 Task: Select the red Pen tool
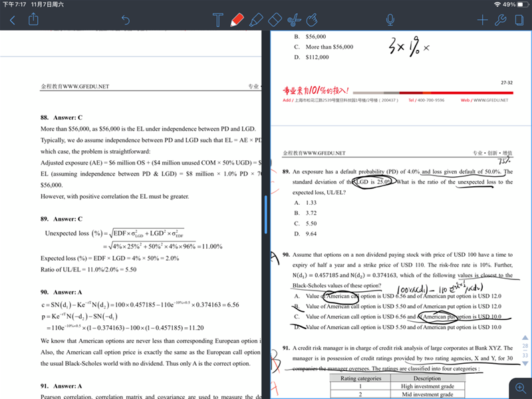[237, 20]
